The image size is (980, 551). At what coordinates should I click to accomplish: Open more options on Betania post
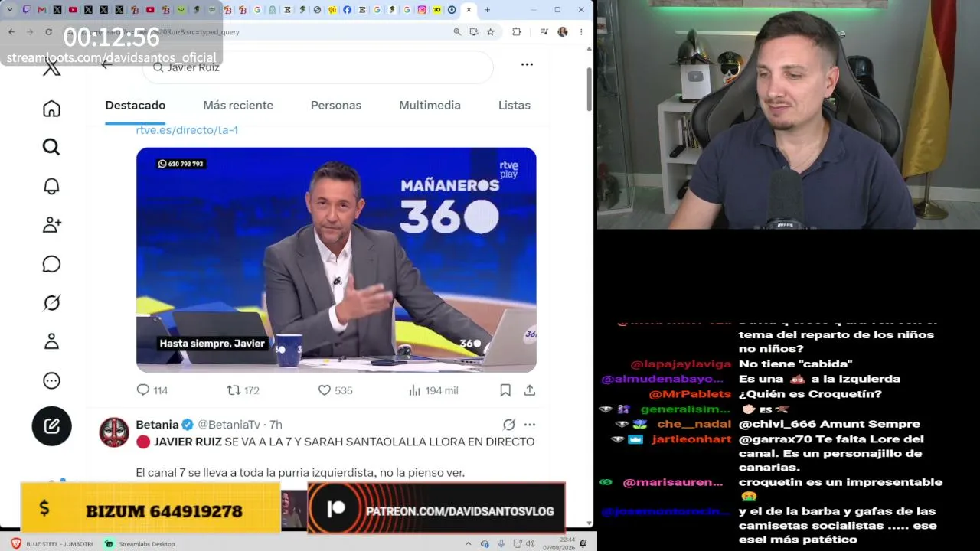[530, 425]
